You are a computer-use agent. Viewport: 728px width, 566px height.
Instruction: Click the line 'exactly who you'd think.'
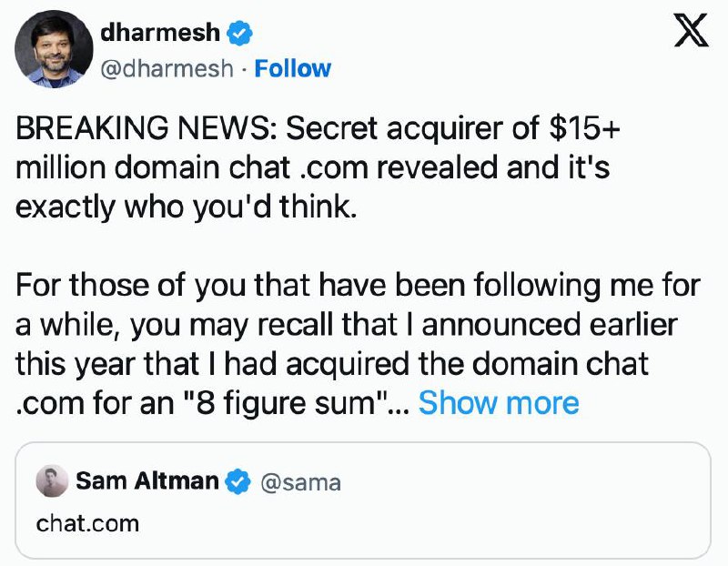[x=187, y=207]
